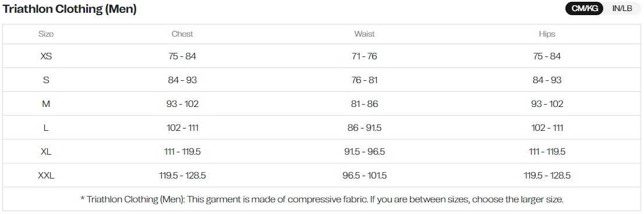The height and width of the screenshot is (214, 644).
Task: Select the L size row label
Action: coord(46,128)
